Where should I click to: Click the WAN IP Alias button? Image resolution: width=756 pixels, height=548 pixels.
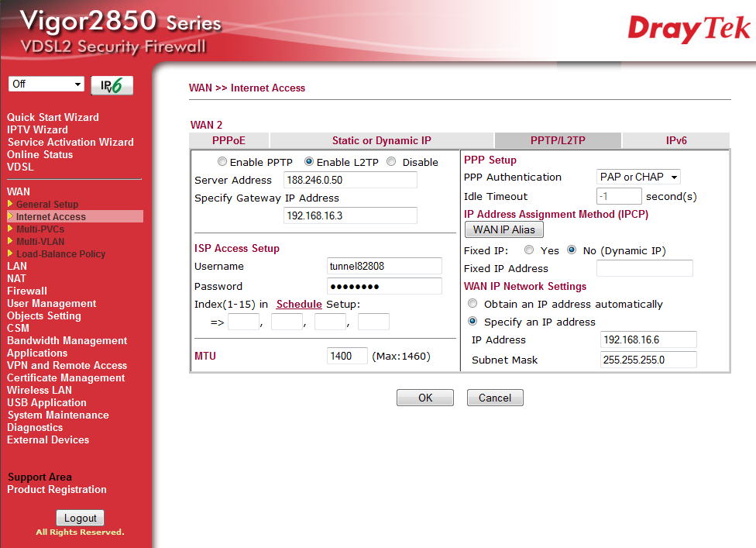503,229
